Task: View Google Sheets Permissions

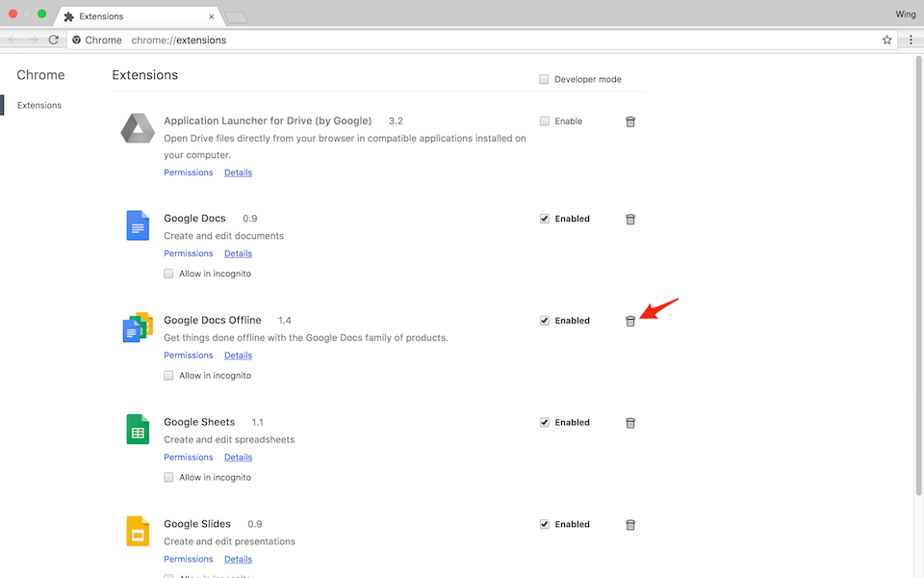Action: 188,457
